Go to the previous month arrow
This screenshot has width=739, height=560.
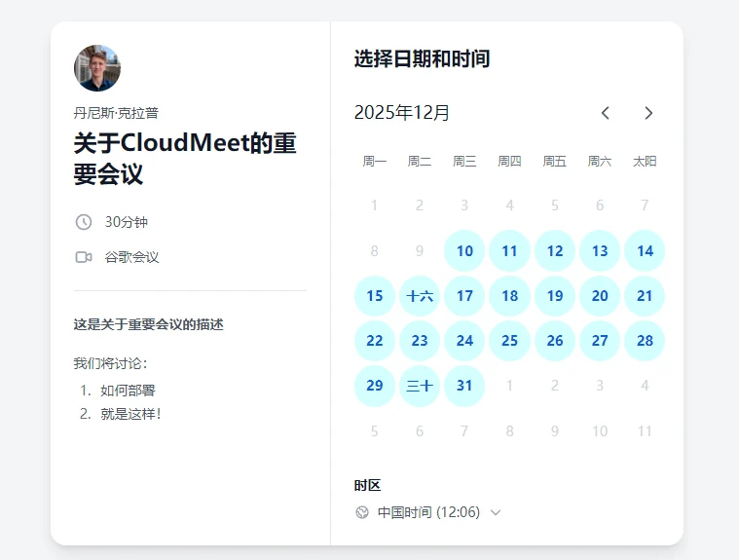coord(605,113)
